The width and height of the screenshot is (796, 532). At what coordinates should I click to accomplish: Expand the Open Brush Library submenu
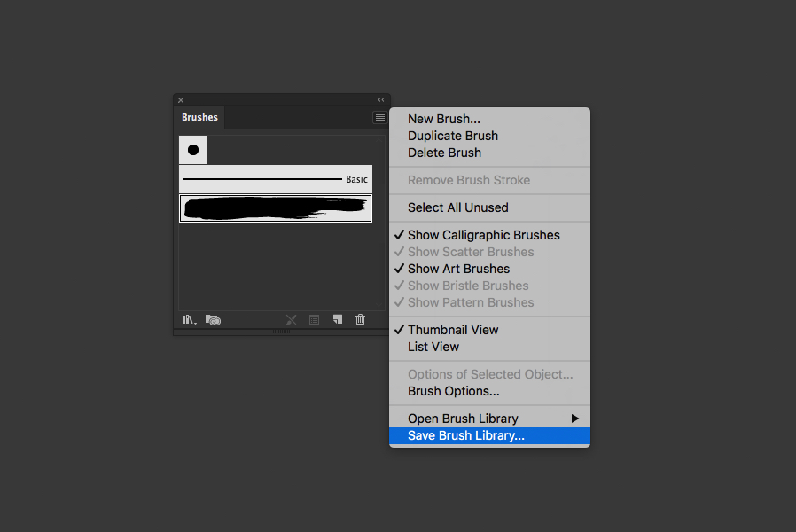(x=575, y=418)
